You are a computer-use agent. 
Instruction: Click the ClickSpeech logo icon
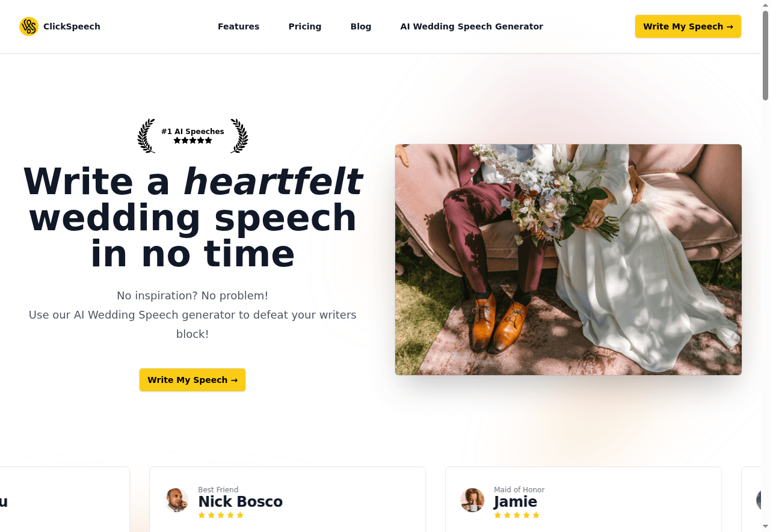coord(29,26)
